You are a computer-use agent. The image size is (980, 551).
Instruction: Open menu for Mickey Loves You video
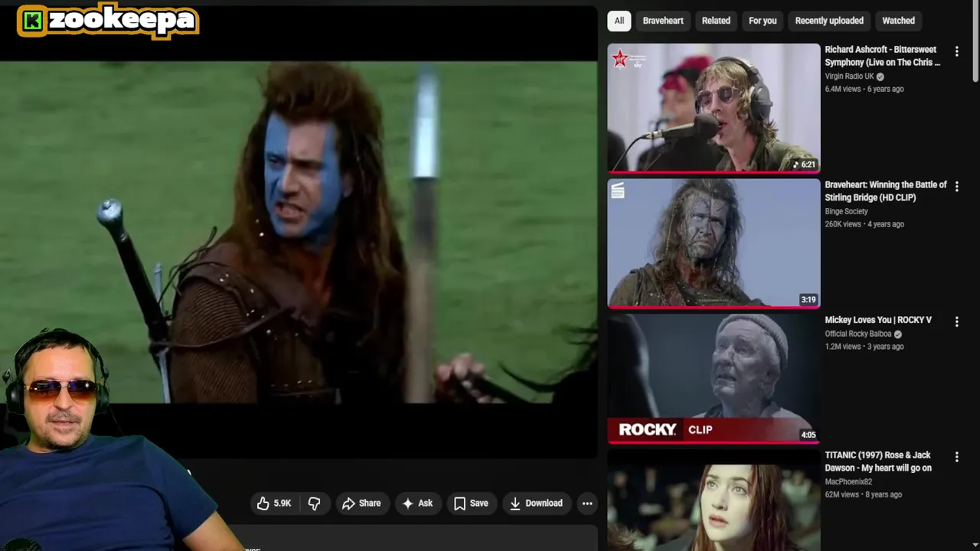tap(956, 322)
